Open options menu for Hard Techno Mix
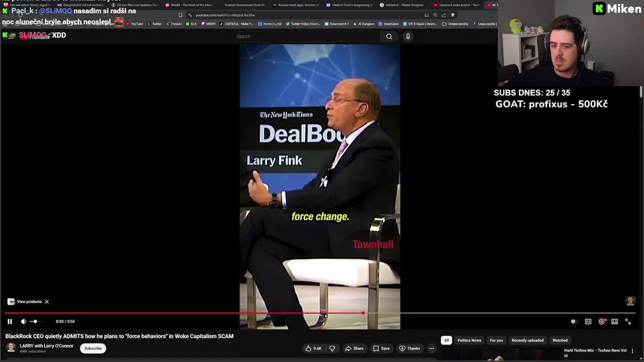The width and height of the screenshot is (644, 362). coord(632,351)
